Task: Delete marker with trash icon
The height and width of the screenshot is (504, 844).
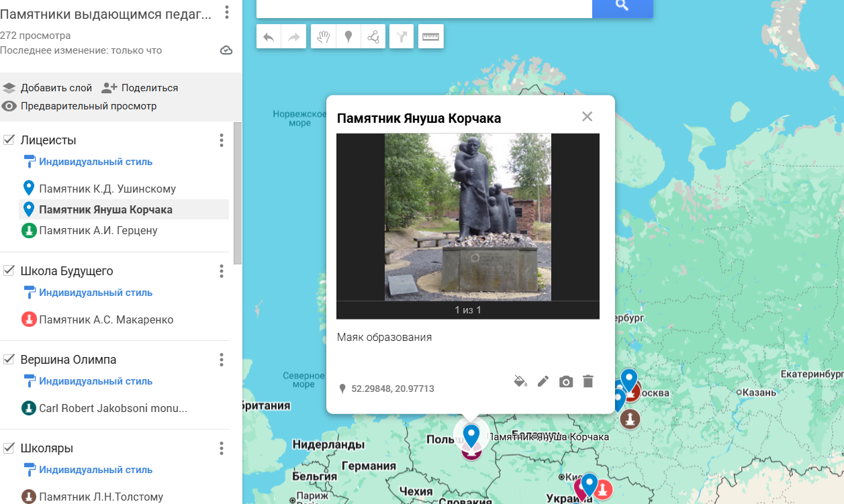Action: (588, 381)
